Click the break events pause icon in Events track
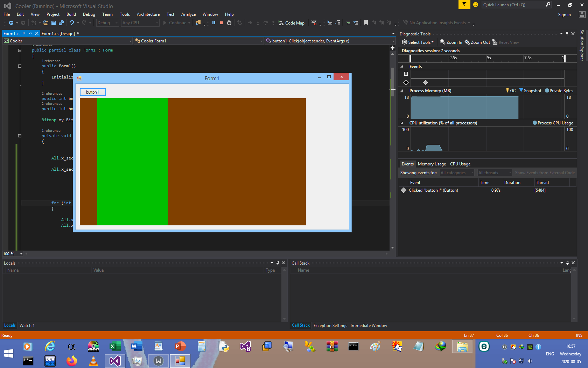The image size is (588, 368). coord(406,74)
